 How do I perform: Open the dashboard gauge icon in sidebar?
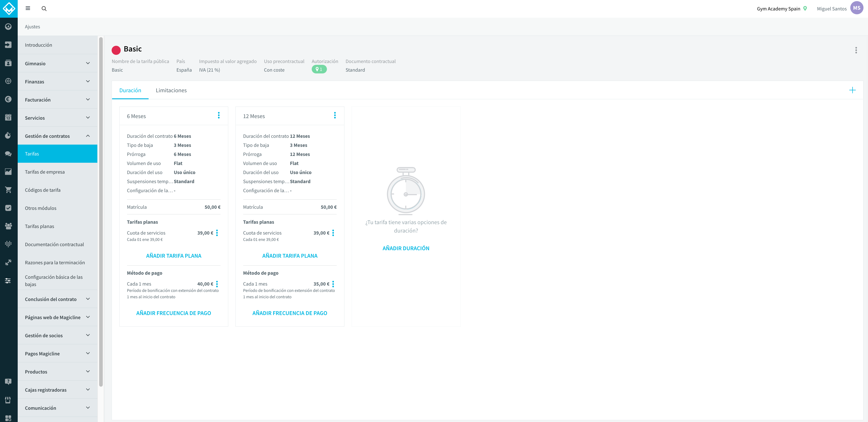click(x=8, y=27)
